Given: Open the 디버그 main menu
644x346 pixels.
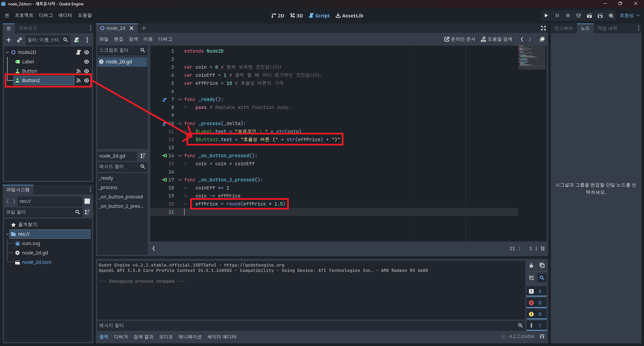Looking at the screenshot, I should pyautogui.click(x=46, y=15).
